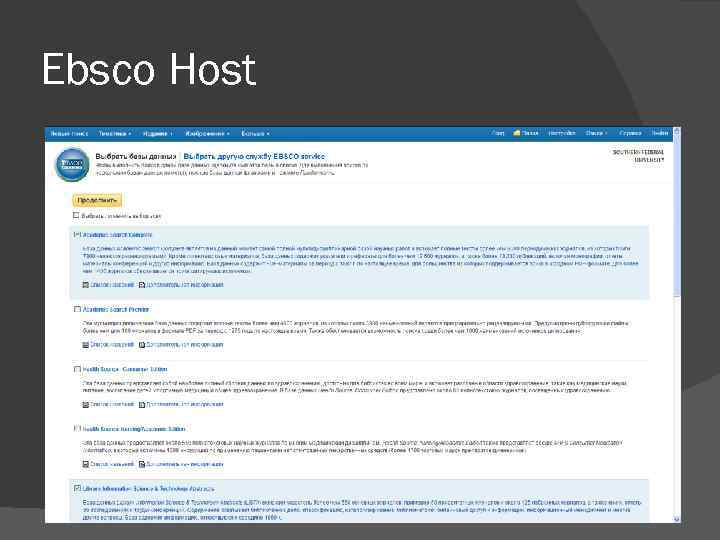This screenshot has height=540, width=720.
Task: Expand the Тематика dropdown menu
Action: click(x=115, y=134)
